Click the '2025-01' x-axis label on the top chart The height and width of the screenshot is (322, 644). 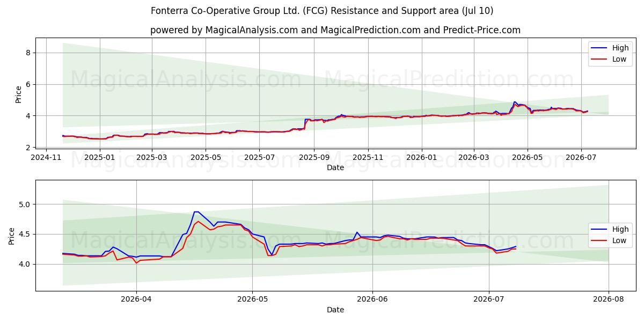tap(100, 157)
